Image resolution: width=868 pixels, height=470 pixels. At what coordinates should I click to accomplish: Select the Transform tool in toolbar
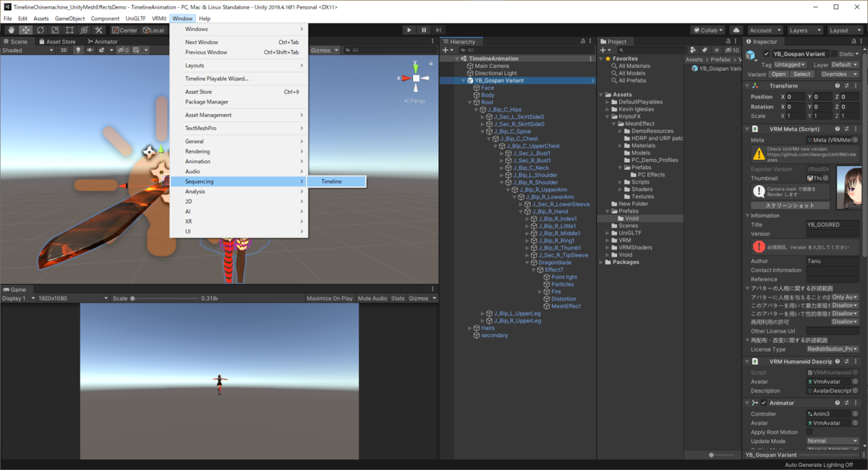[x=84, y=30]
